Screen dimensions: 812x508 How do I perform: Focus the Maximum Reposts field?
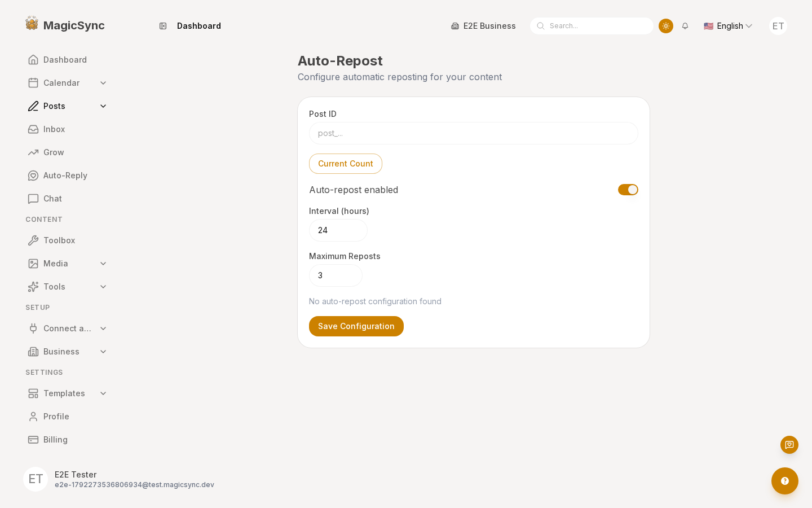point(336,275)
